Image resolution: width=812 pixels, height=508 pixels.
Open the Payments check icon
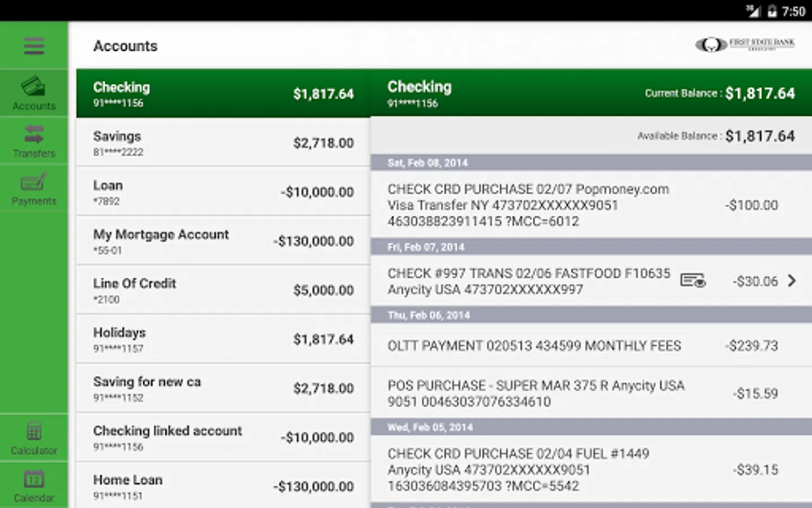click(34, 182)
